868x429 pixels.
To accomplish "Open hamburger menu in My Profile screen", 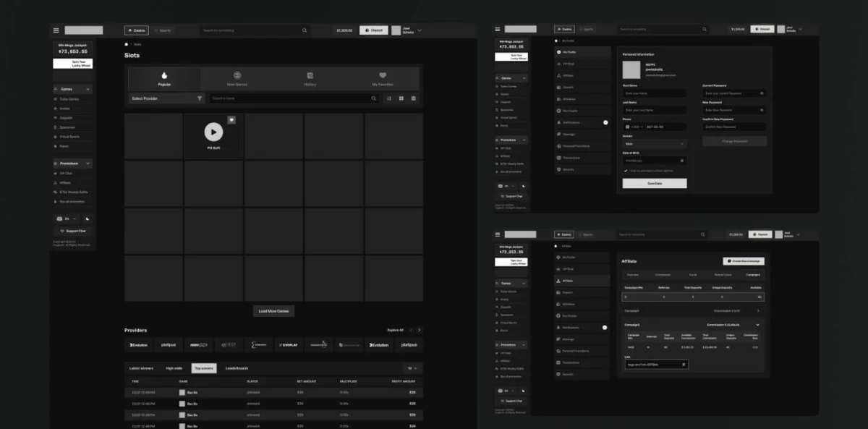I will (x=498, y=29).
